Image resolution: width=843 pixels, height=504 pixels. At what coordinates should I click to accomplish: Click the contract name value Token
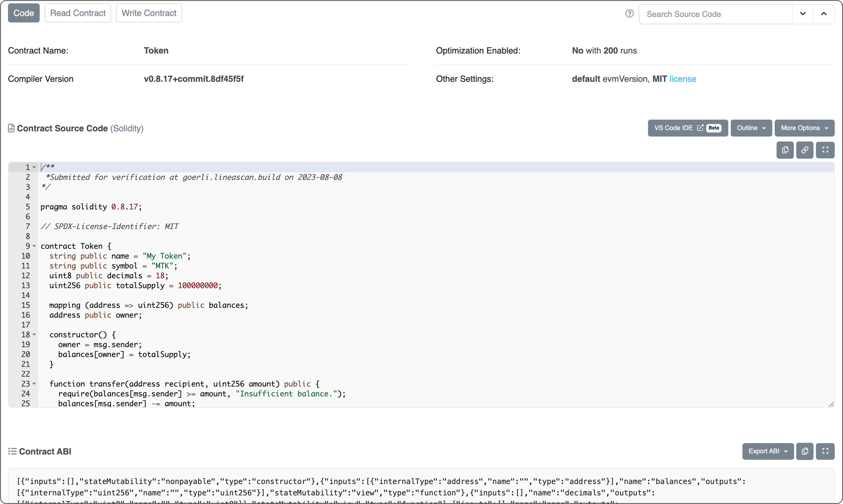(x=156, y=51)
